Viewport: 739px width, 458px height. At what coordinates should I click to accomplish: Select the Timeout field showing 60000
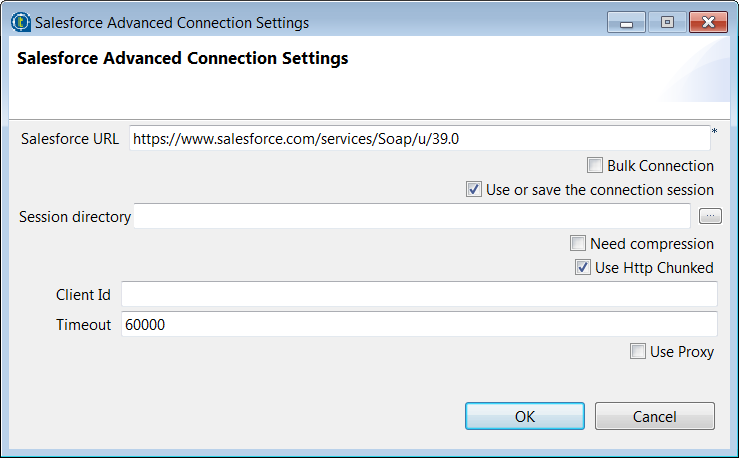(x=419, y=324)
